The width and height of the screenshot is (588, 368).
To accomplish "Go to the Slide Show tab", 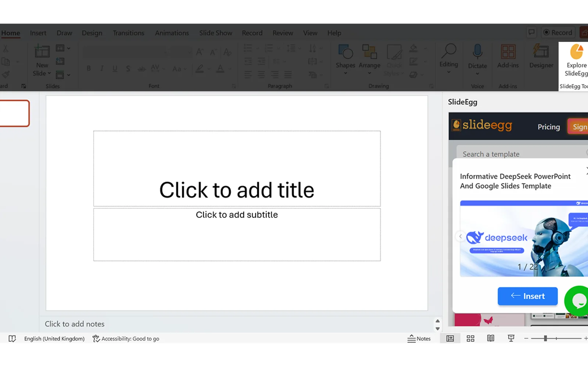I will [x=216, y=33].
